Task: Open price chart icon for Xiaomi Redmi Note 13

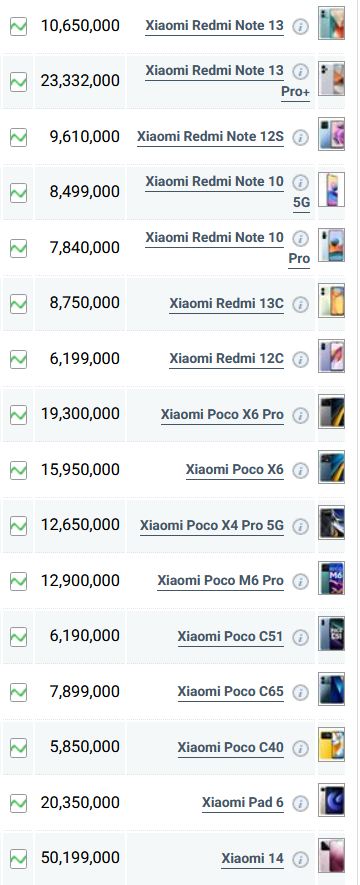Action: click(19, 27)
